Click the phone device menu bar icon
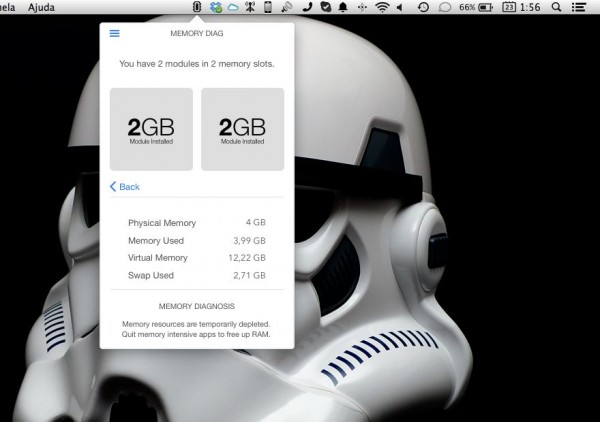Screen dimensions: 600x422 tap(268, 7)
